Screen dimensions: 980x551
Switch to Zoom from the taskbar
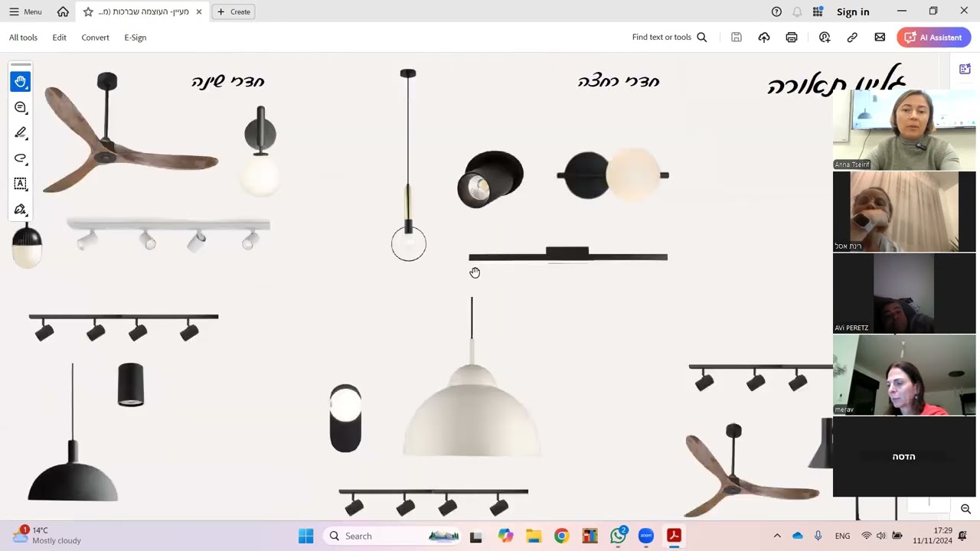pos(646,536)
